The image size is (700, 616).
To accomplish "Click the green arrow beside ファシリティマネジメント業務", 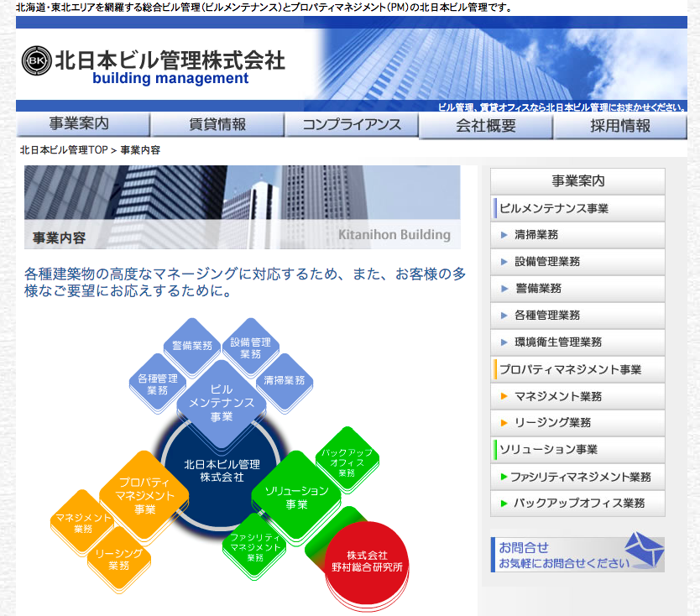I will point(504,477).
